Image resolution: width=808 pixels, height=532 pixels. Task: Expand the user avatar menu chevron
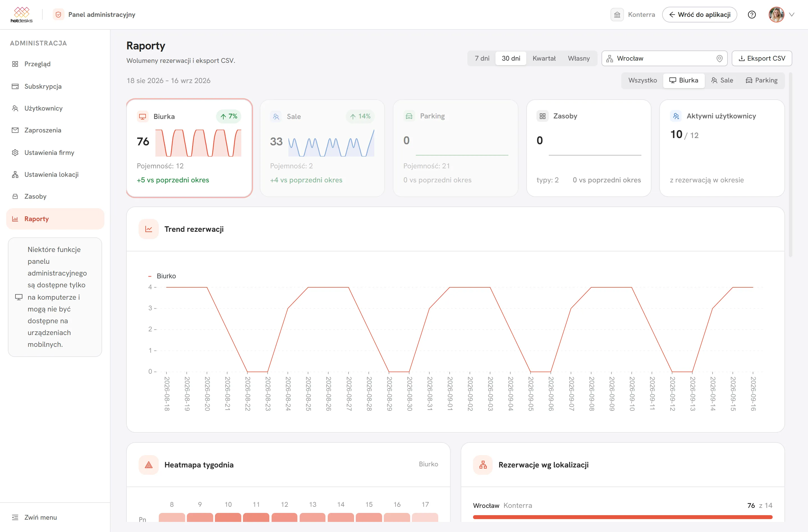792,15
